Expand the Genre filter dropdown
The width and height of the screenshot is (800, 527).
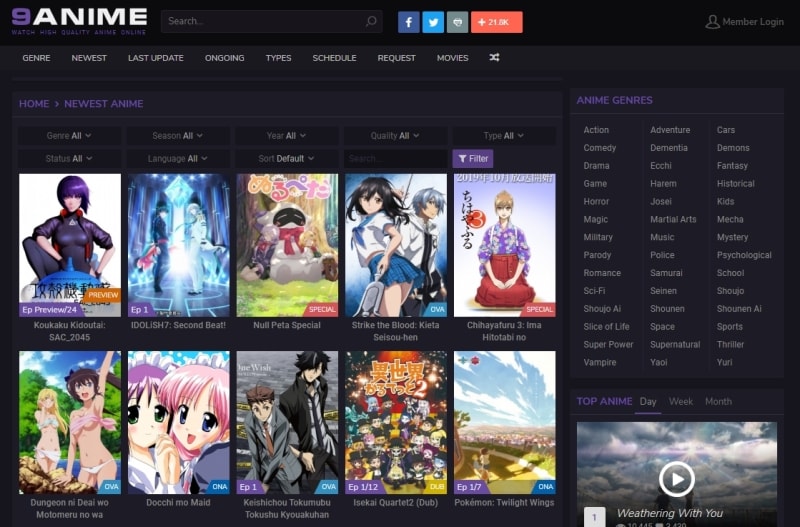(68, 135)
